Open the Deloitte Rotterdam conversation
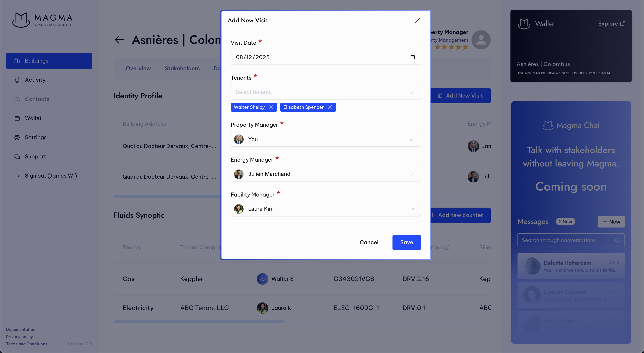 (x=571, y=266)
